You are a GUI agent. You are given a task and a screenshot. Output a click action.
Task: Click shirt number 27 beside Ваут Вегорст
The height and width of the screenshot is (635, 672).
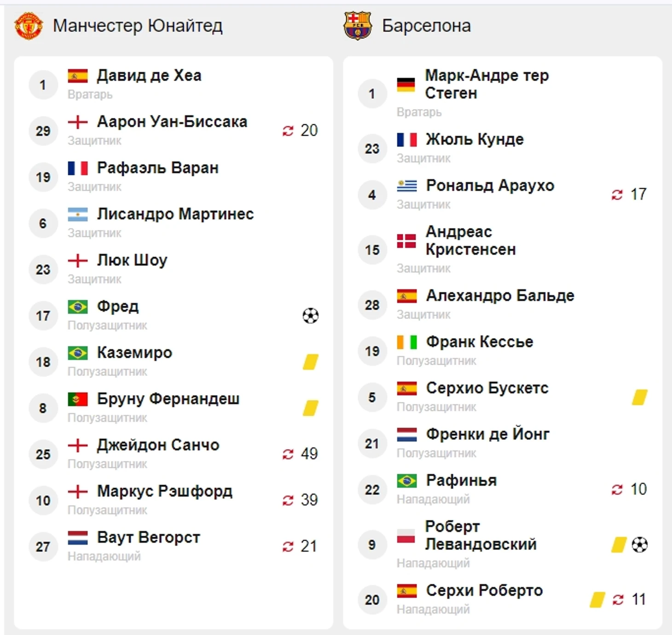[x=43, y=547]
